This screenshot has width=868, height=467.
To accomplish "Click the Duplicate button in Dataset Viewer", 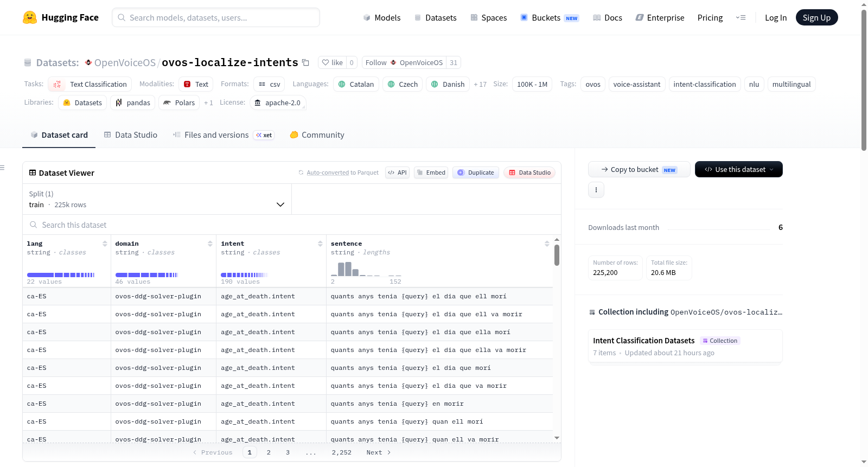I will tap(476, 172).
